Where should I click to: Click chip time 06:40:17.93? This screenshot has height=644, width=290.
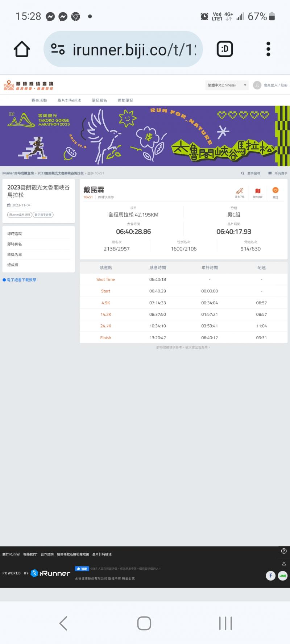(234, 232)
